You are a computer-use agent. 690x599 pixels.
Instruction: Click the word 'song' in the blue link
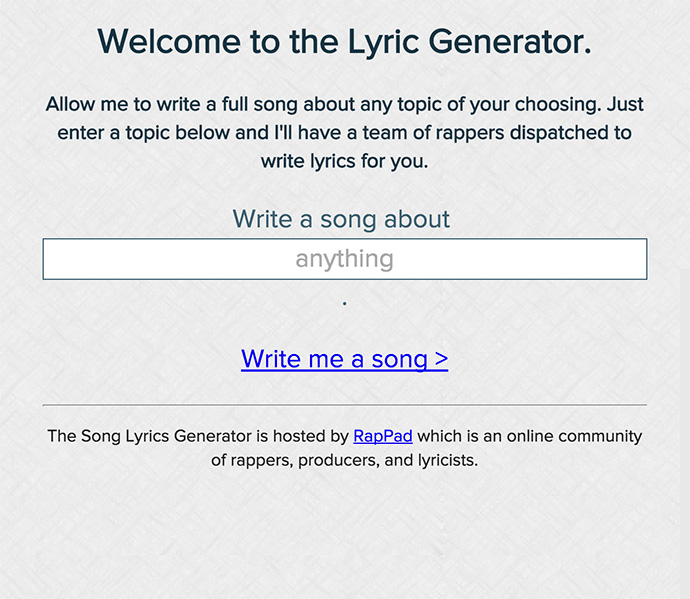click(x=400, y=360)
